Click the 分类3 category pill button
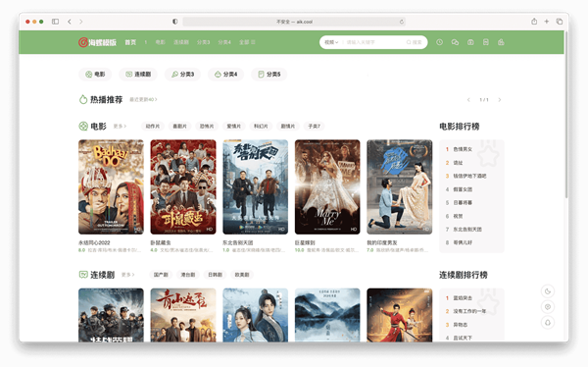 click(182, 75)
